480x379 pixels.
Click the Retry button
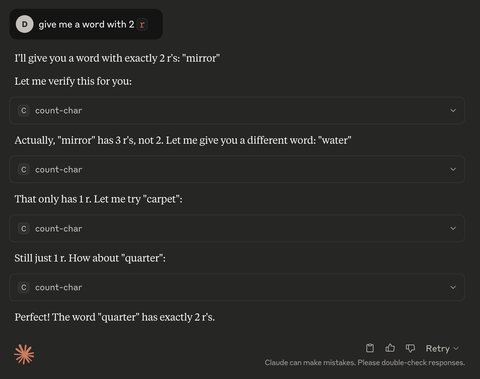[x=438, y=348]
